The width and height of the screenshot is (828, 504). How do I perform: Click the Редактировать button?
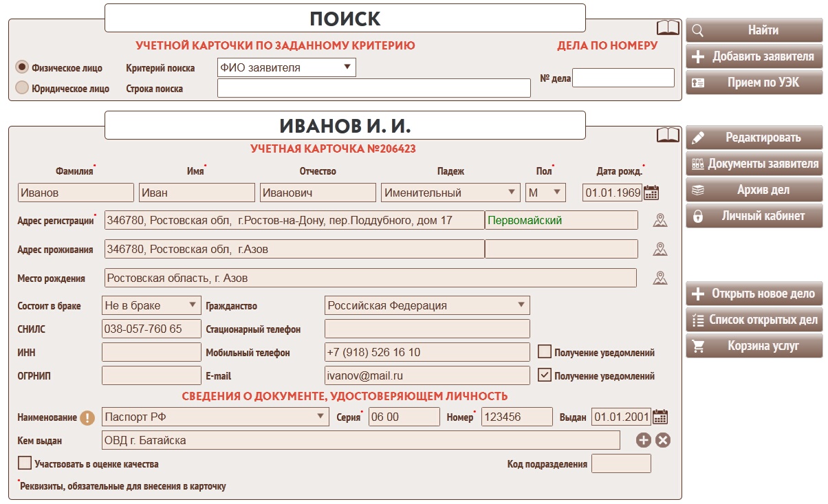coord(754,138)
